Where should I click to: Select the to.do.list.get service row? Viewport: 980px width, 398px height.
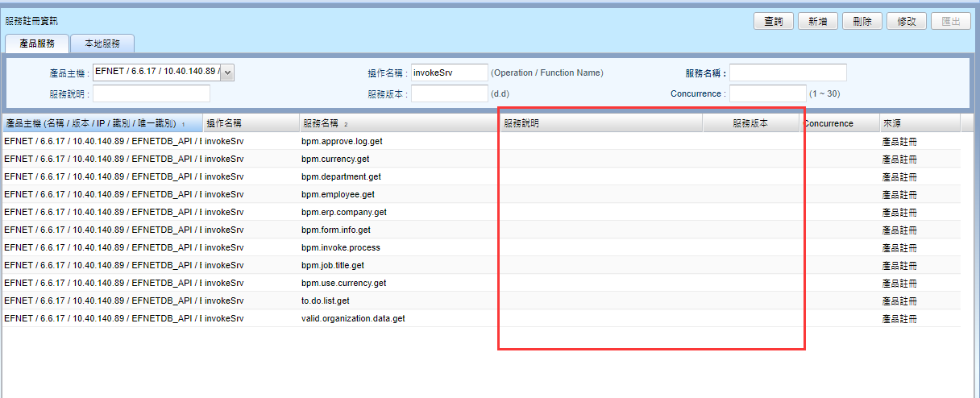(326, 301)
